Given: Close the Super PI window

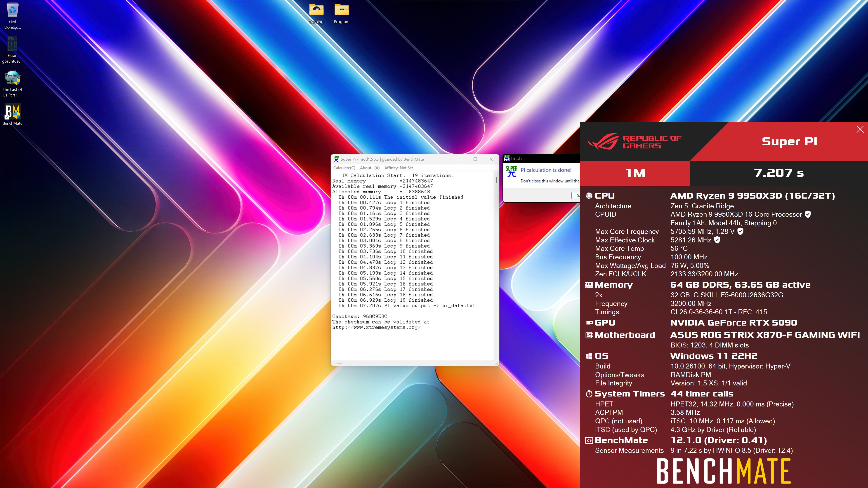Looking at the screenshot, I should [x=491, y=159].
